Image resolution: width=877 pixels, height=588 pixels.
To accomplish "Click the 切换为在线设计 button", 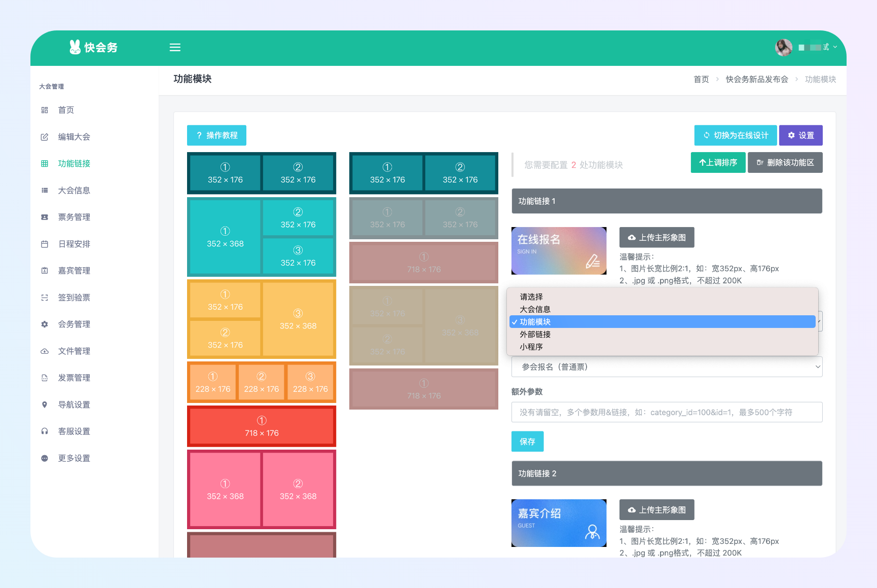I will tap(735, 135).
